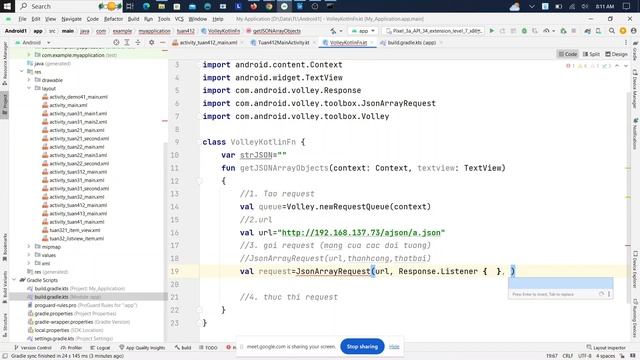Collapse the layout folder

click(29, 88)
